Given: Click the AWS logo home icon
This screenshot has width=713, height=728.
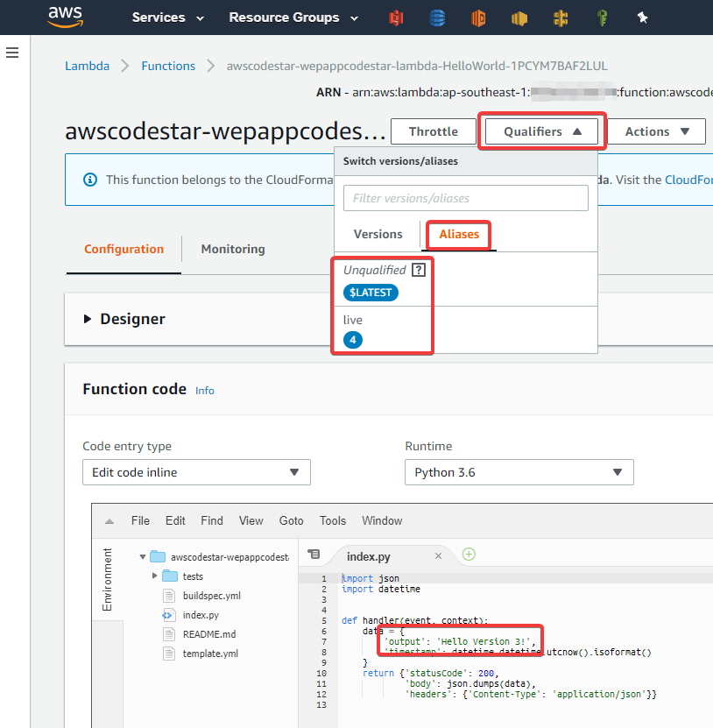Looking at the screenshot, I should (66, 18).
